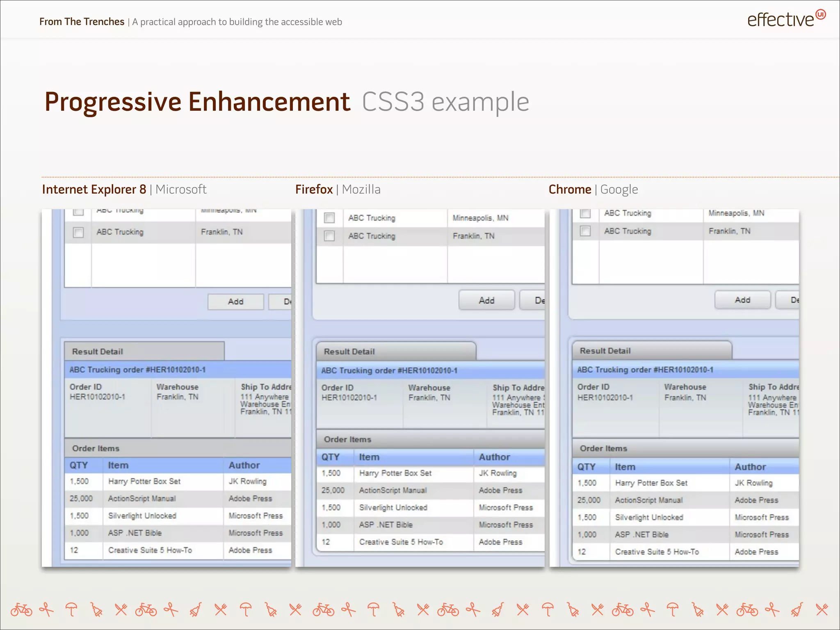Click the 'Chrome' heading
The height and width of the screenshot is (630, 840).
pyautogui.click(x=570, y=189)
